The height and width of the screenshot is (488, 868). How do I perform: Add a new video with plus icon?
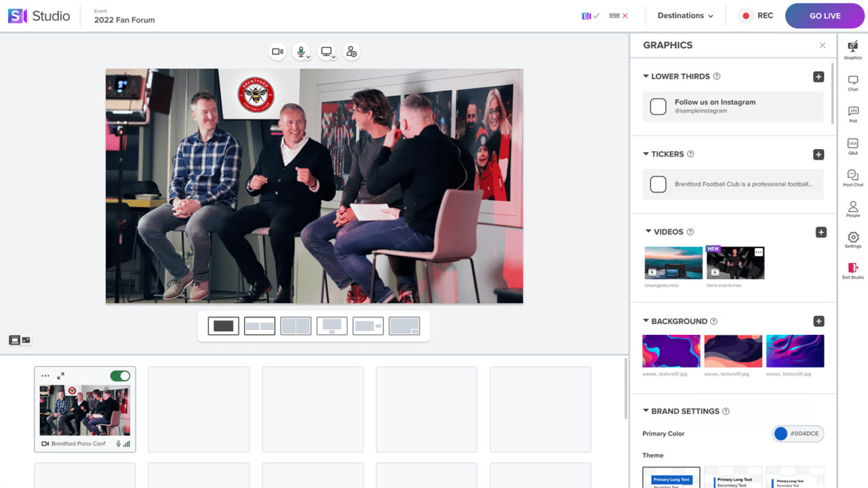coord(821,232)
